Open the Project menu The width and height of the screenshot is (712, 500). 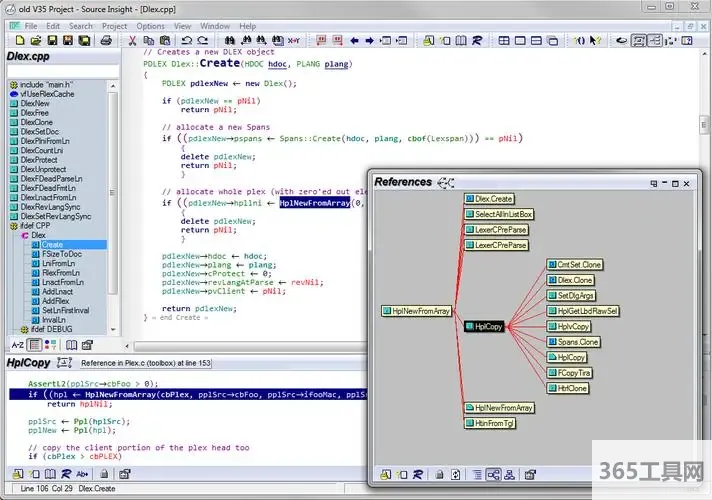[114, 26]
